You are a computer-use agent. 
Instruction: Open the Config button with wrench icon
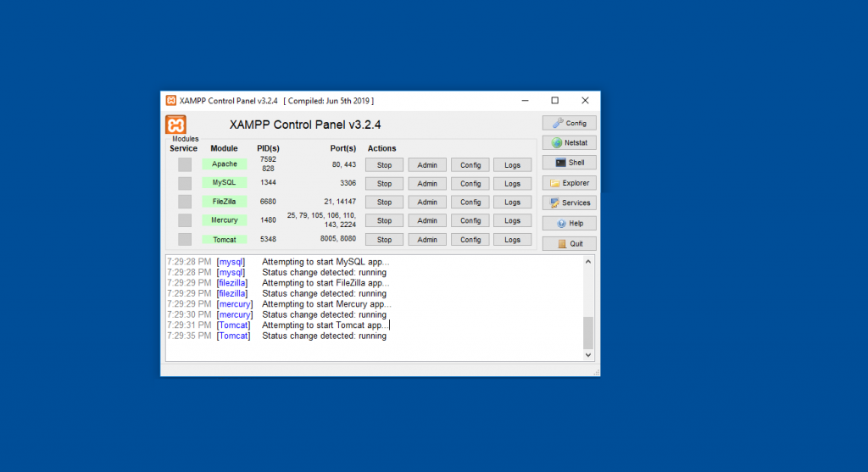coord(569,123)
